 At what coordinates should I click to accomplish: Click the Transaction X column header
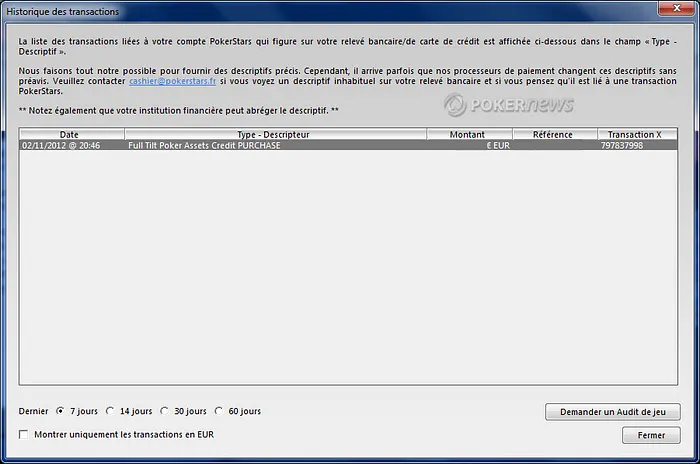pos(637,134)
